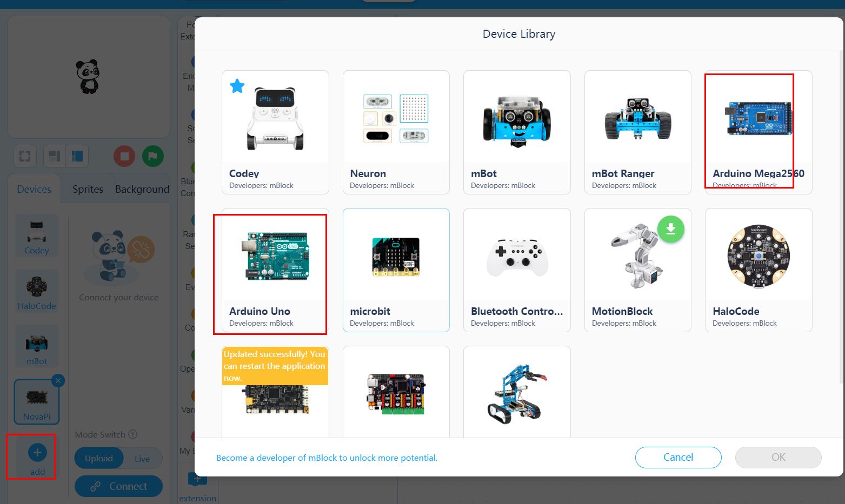
Task: Select the blue tracked robot arm card
Action: (x=517, y=392)
